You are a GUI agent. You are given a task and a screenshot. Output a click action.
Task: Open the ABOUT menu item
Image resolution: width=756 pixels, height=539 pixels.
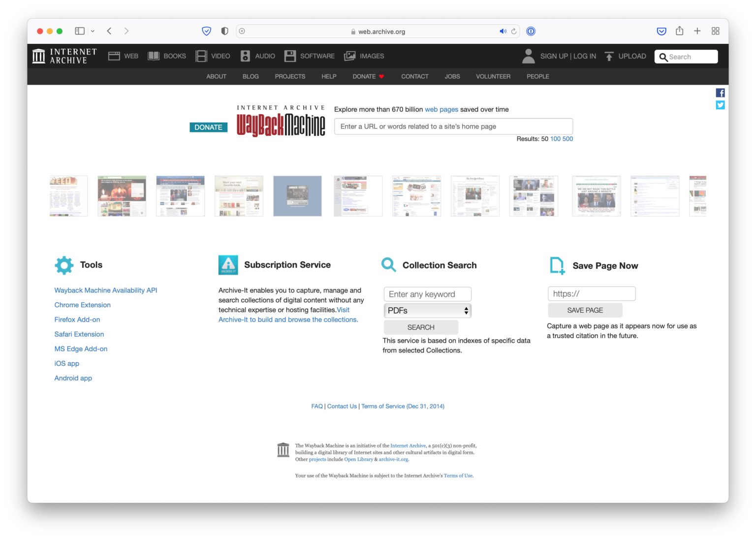pos(217,76)
